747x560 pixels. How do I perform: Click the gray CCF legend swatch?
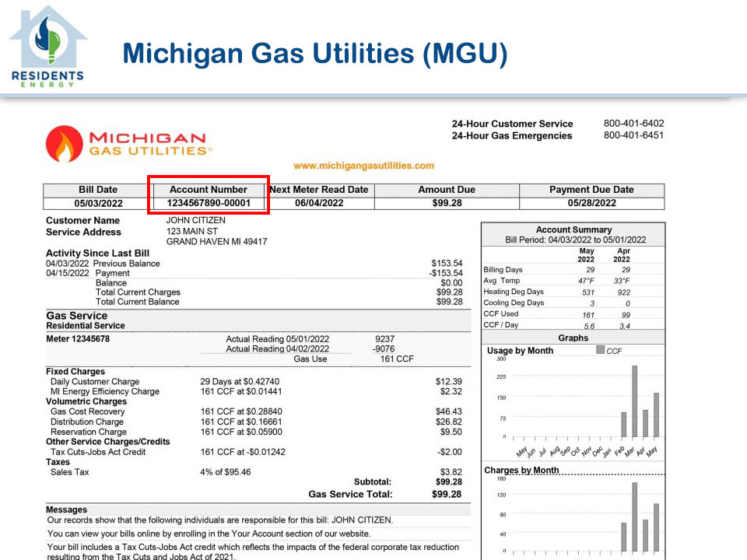click(600, 351)
